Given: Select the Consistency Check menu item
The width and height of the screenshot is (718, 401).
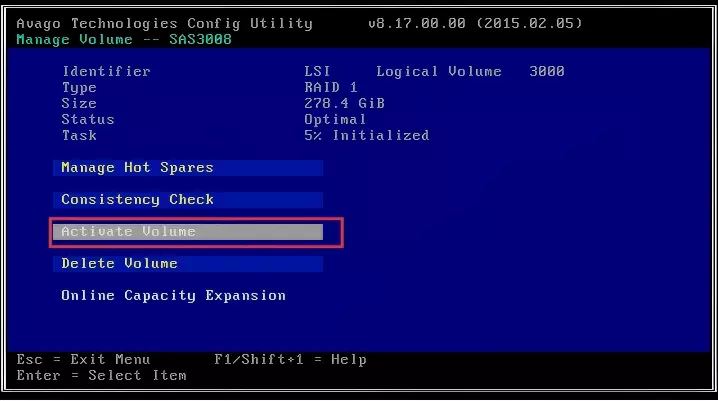Looking at the screenshot, I should point(137,200).
